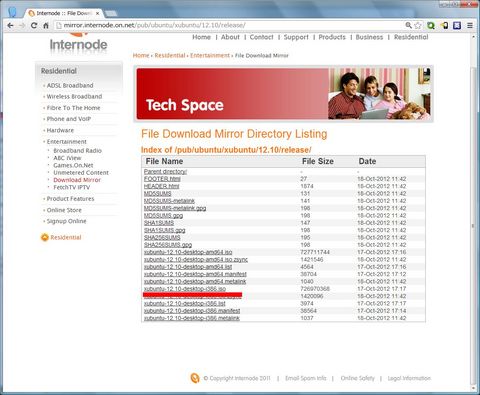Download xubuntu-12.10-desktop-amd64.iso
This screenshot has width=480, height=395.
pyautogui.click(x=188, y=252)
